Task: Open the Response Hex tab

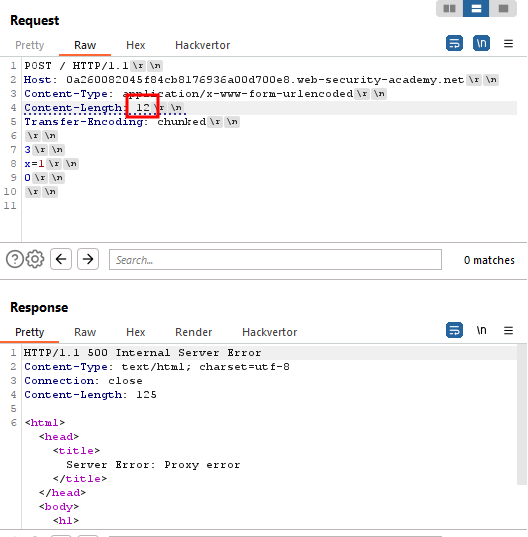Action: pos(136,332)
